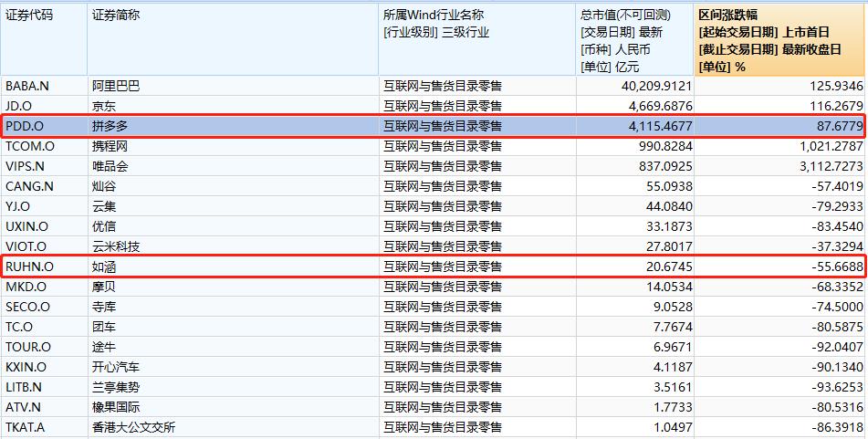The height and width of the screenshot is (439, 868).
Task: Click market cap value 20.6745
Action: coord(668,267)
